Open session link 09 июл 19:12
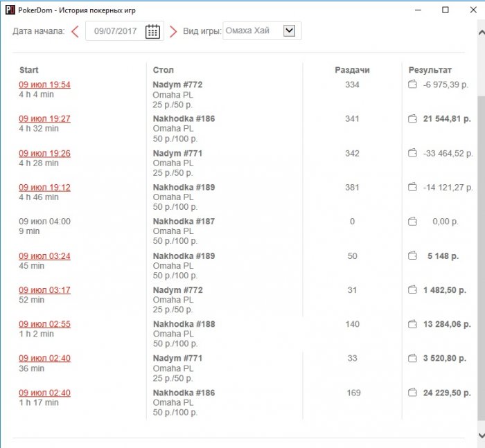This screenshot has height=448, width=485. (x=44, y=187)
